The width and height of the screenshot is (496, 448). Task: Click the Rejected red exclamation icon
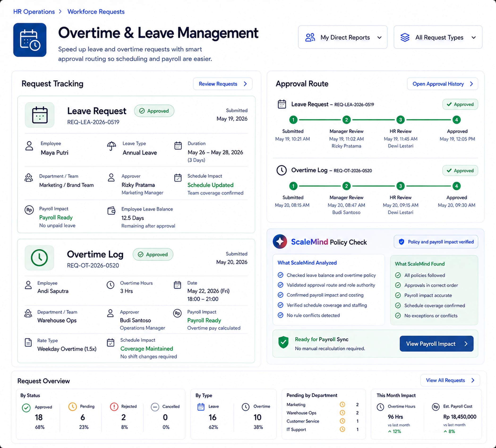click(114, 407)
